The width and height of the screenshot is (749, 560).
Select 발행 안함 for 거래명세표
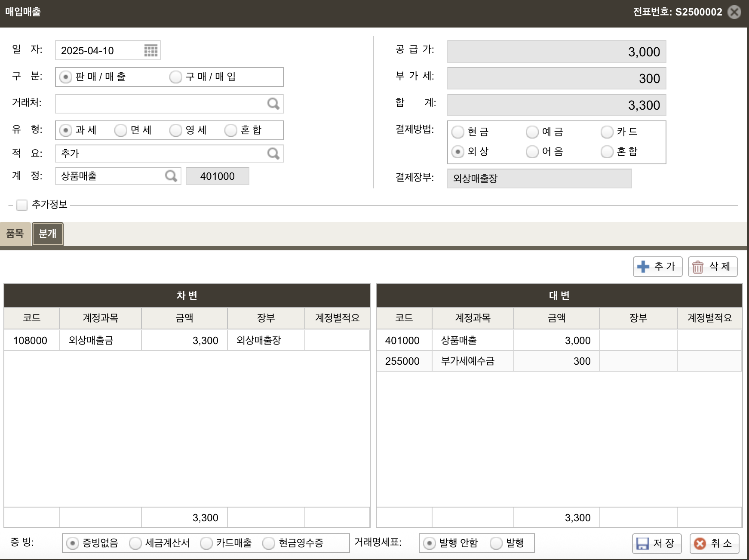pos(430,544)
